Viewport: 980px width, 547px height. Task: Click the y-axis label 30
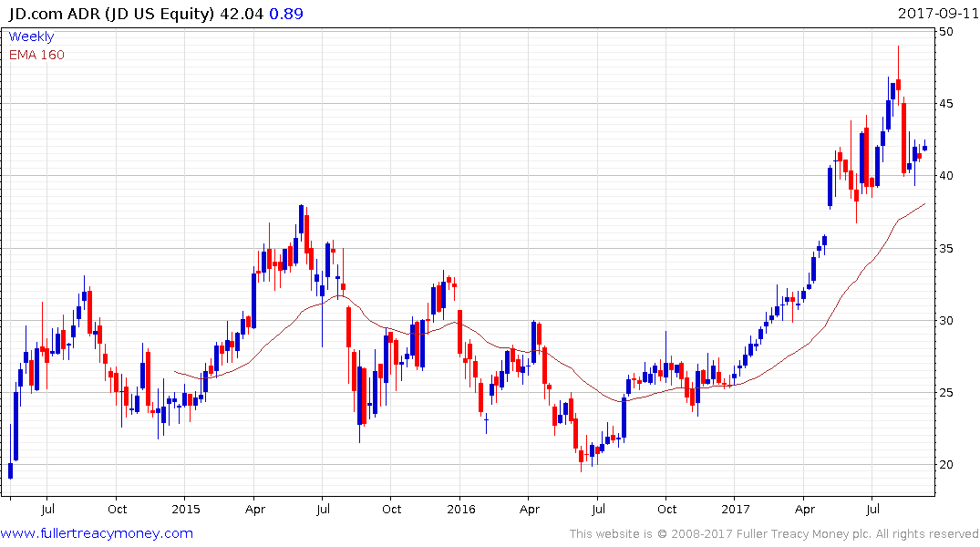(946, 320)
